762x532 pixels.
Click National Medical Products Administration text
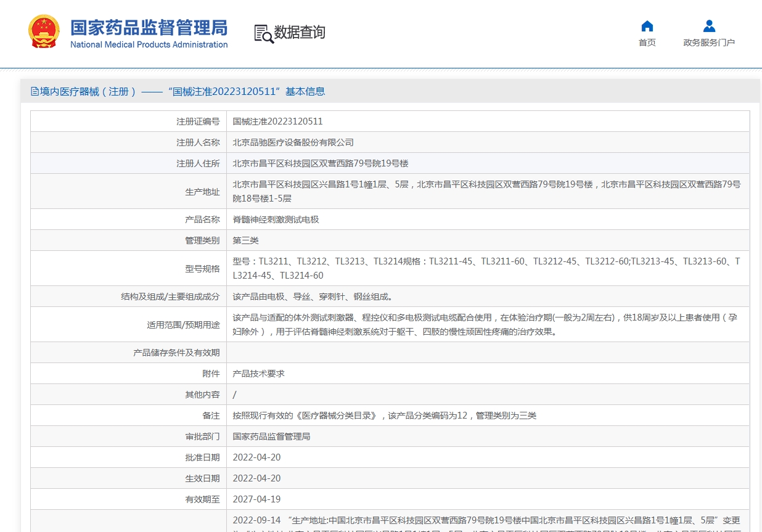coord(149,44)
